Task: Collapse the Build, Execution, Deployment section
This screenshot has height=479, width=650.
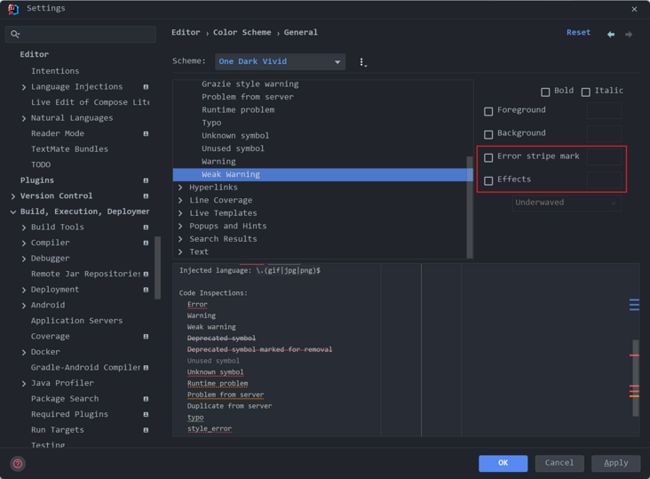Action: click(x=13, y=212)
